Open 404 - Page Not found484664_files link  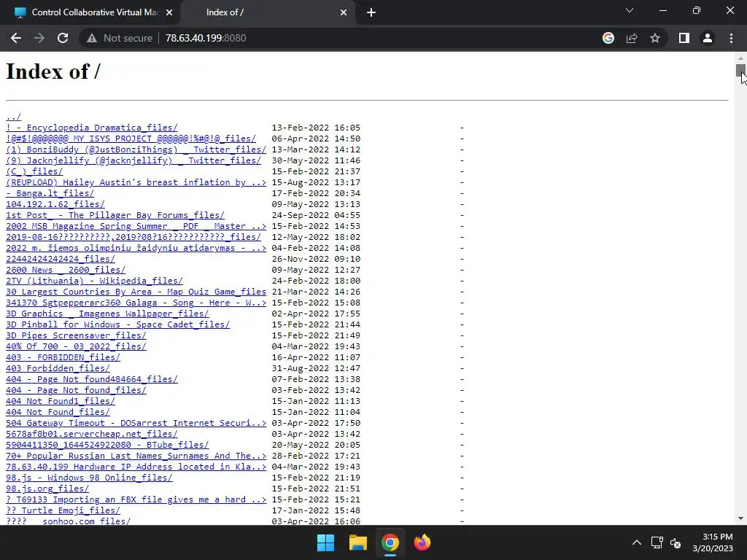(91, 379)
